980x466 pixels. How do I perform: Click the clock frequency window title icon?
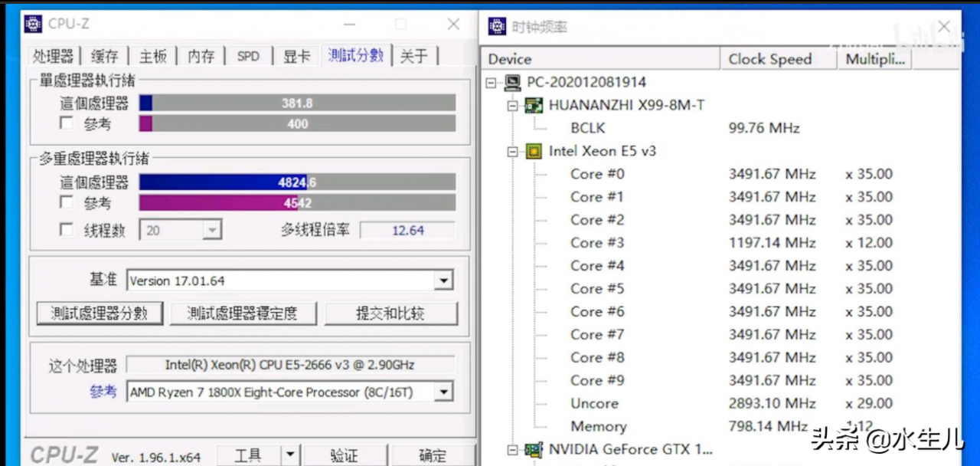point(498,27)
